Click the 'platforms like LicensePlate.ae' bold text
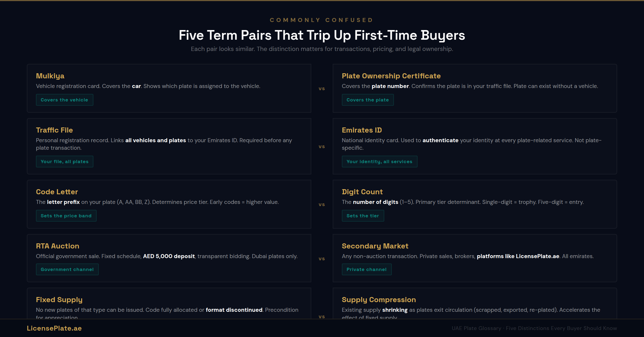644x337 pixels. (x=518, y=256)
